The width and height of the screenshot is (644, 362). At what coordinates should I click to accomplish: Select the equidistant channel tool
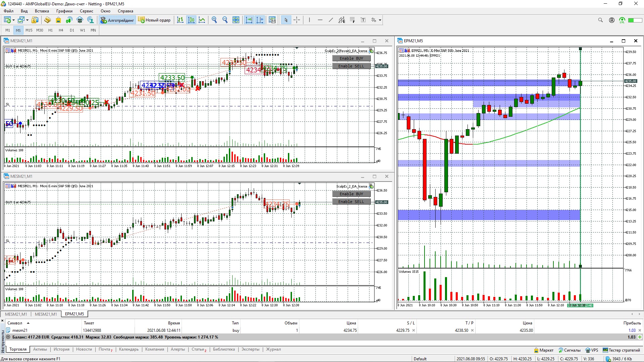[342, 20]
